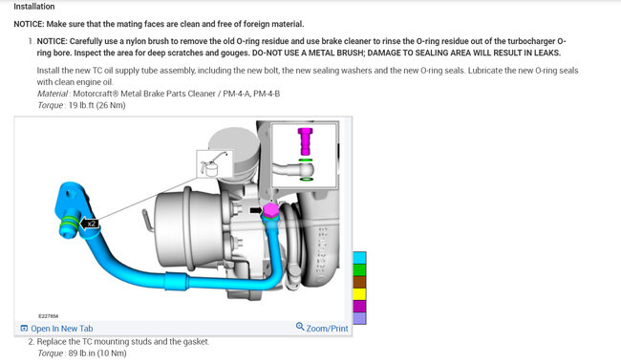
Task: Open the diagram in a new tab
Action: pos(56,329)
